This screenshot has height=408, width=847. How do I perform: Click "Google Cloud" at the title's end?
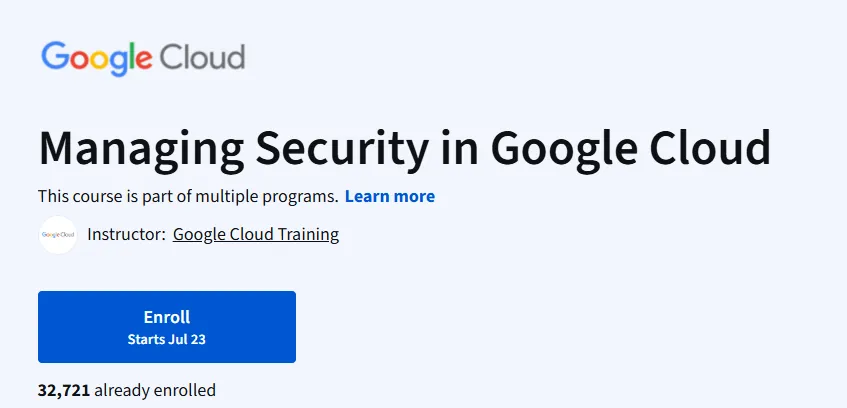coord(630,147)
